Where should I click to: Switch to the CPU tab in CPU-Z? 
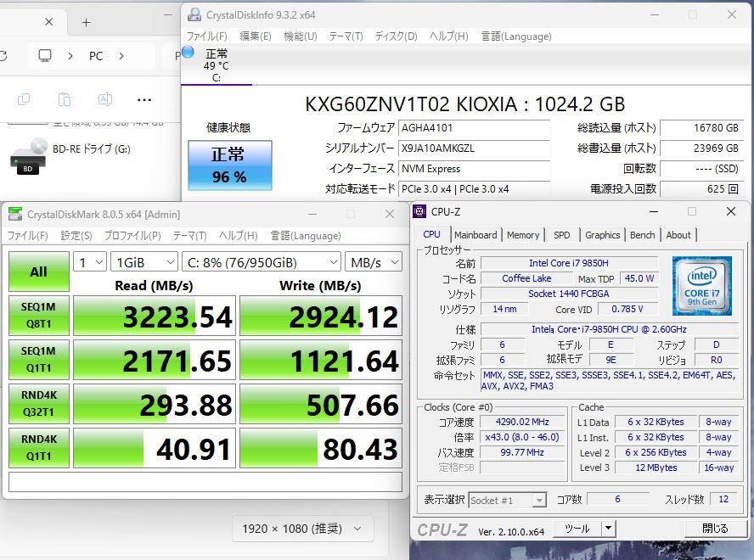tap(432, 234)
